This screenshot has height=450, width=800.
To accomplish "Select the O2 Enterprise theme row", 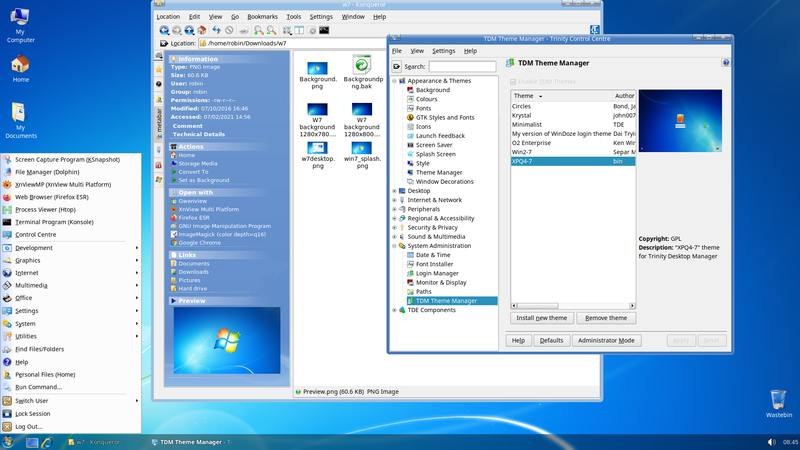I will coord(573,143).
